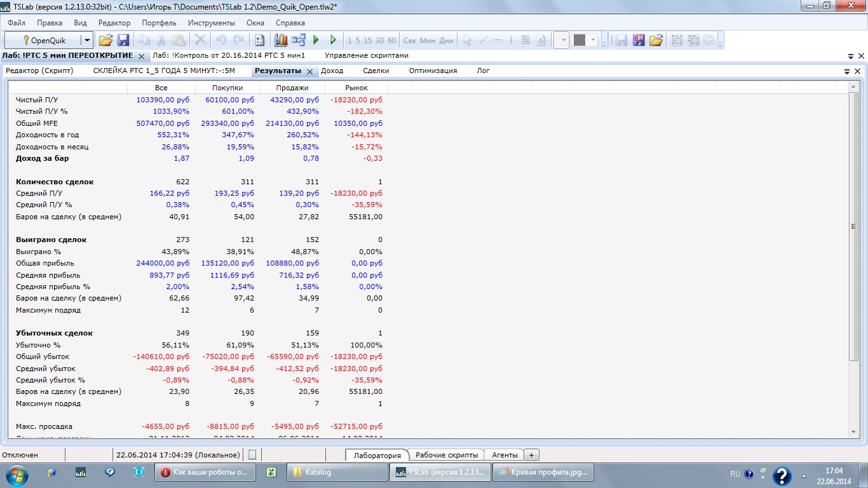The width and height of the screenshot is (868, 488).
Task: Open the panel options dropdown arrow
Action: click(847, 71)
